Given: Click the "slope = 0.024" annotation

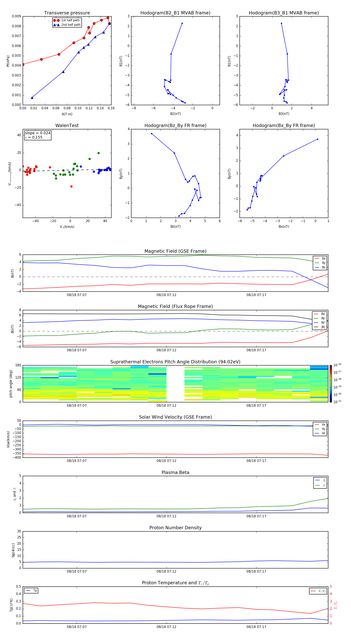Looking at the screenshot, I should click(38, 133).
